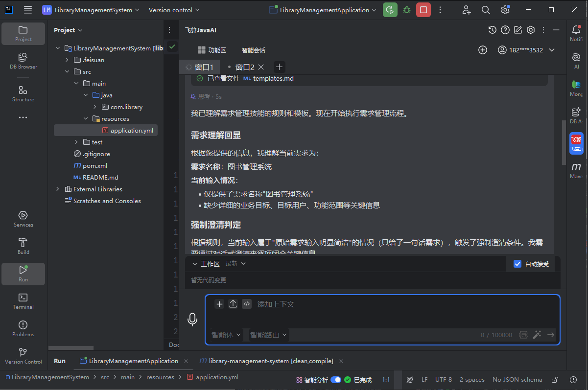Click the microphone voice input icon
The height and width of the screenshot is (390, 588).
(x=192, y=320)
